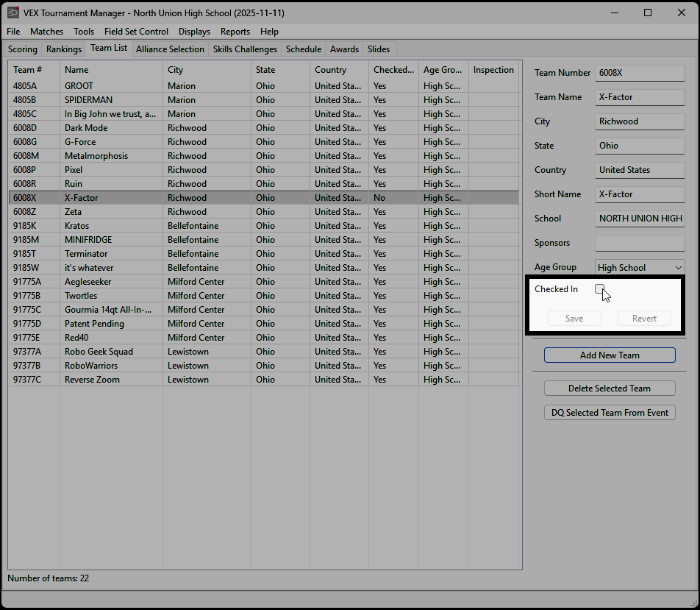Viewport: 700px width, 610px height.
Task: Select team 91775D Patent Pending
Action: pos(264,324)
